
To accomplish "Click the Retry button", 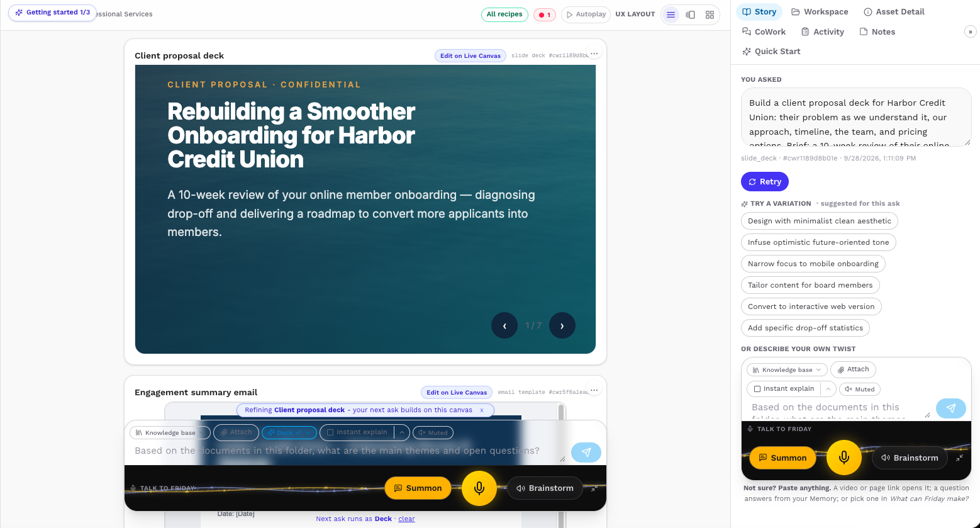I will coord(765,181).
